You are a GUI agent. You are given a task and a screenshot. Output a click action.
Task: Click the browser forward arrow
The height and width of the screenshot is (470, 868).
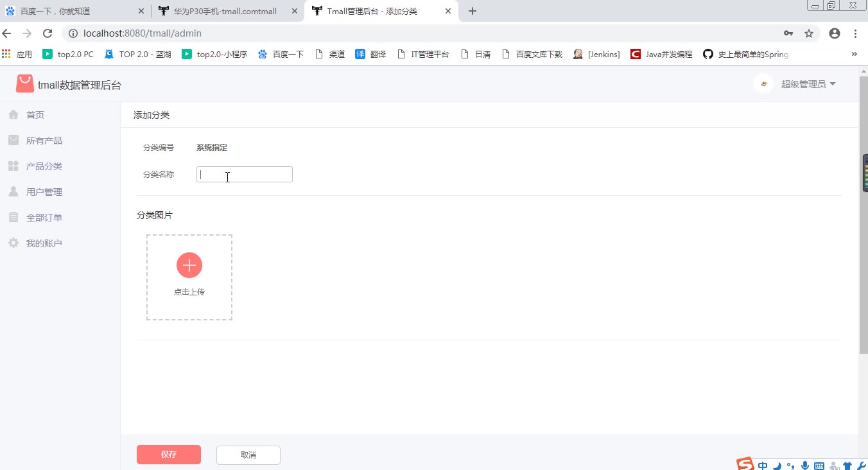click(27, 33)
